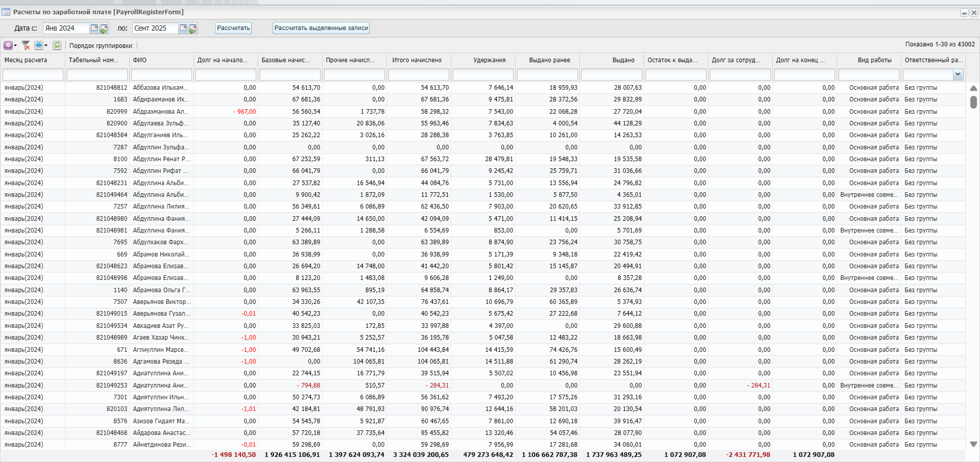The height and width of the screenshot is (462, 980).
Task: Click the 104 065,81 Прочие начисл. cell
Action: [369, 362]
